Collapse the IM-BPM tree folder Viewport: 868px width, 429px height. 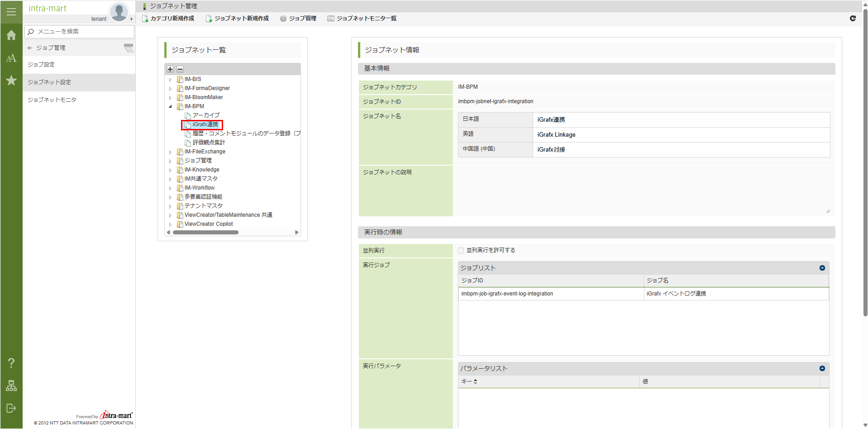click(x=171, y=107)
